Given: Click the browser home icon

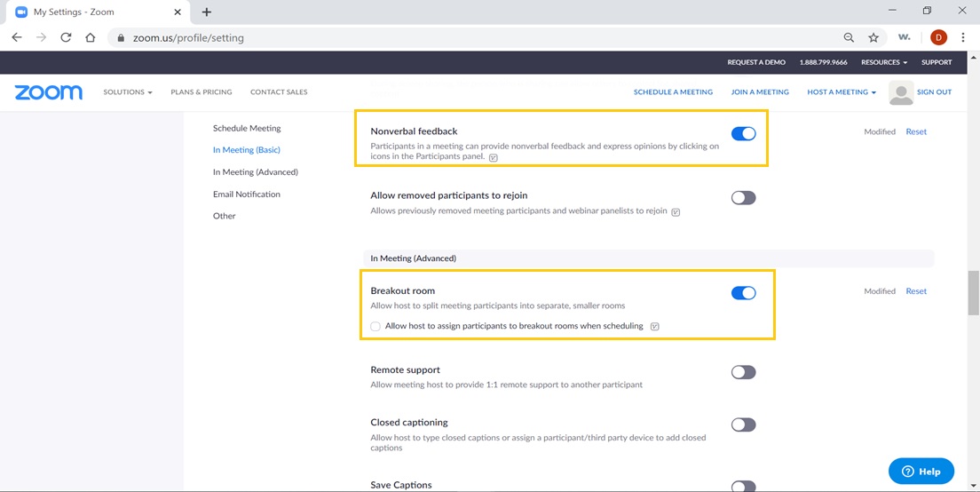Looking at the screenshot, I should pyautogui.click(x=90, y=37).
